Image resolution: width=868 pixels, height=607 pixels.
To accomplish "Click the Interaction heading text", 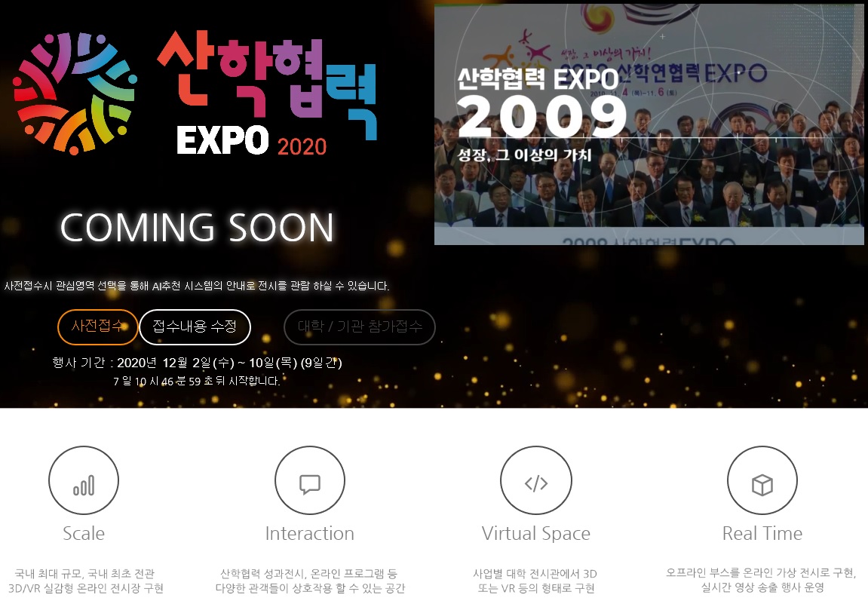I will (x=309, y=533).
